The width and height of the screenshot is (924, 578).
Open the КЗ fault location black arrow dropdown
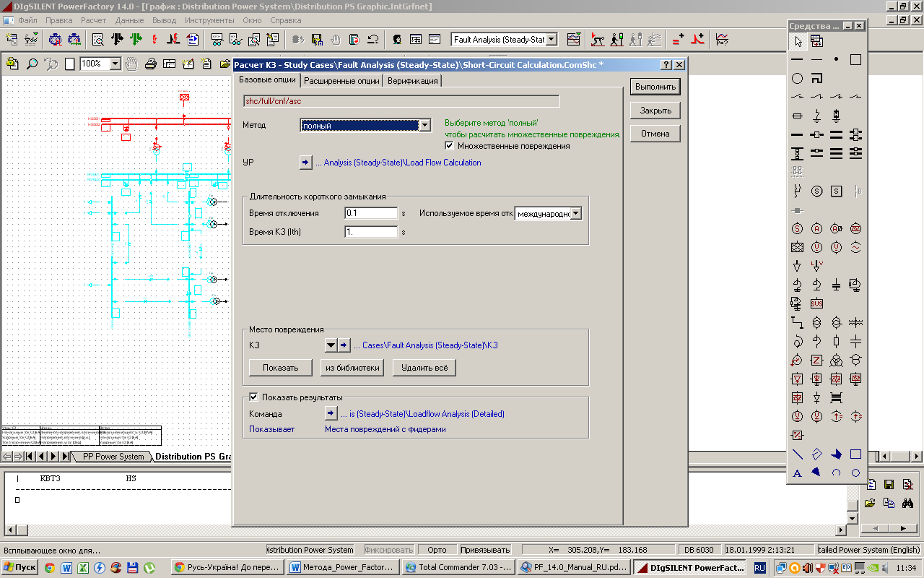(331, 345)
